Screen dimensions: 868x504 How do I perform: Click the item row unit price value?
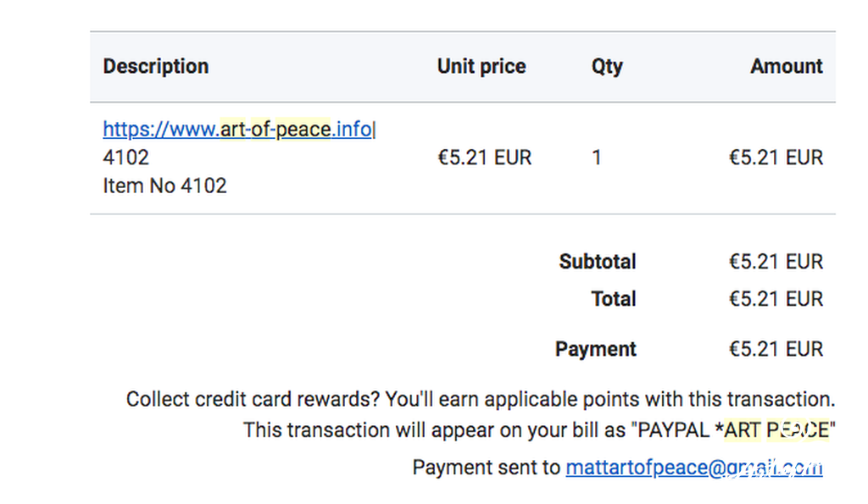[x=484, y=158]
